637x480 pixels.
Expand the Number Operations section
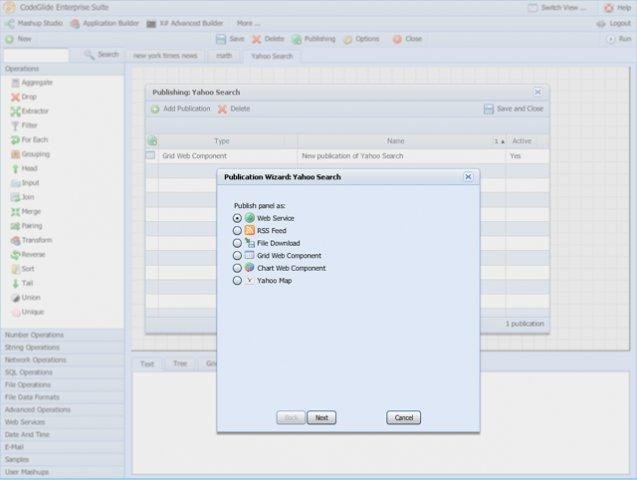click(x=63, y=335)
